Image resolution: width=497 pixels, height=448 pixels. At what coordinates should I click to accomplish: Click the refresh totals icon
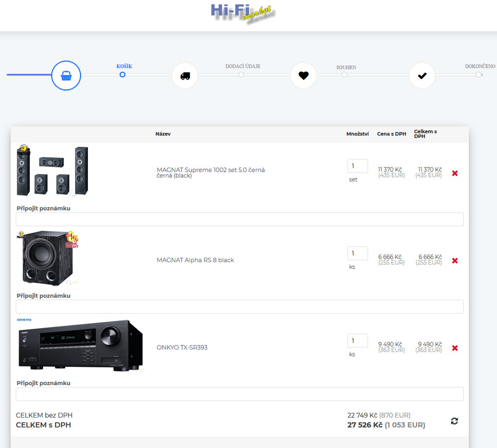pyautogui.click(x=454, y=421)
